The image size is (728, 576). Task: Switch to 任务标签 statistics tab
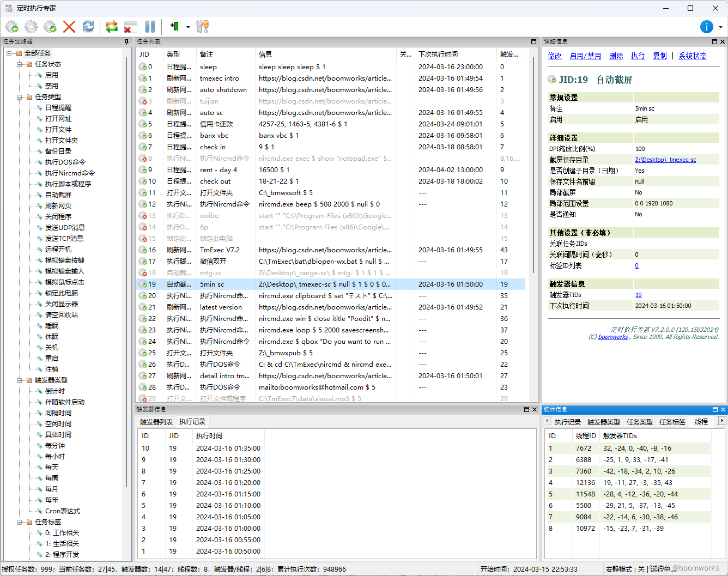pos(672,422)
